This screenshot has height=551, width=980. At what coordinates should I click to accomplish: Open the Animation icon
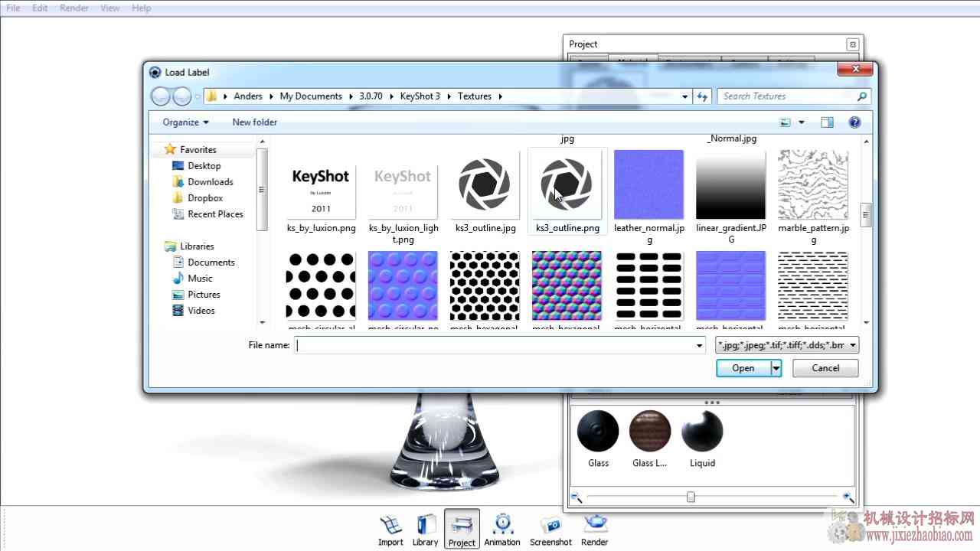[502, 530]
